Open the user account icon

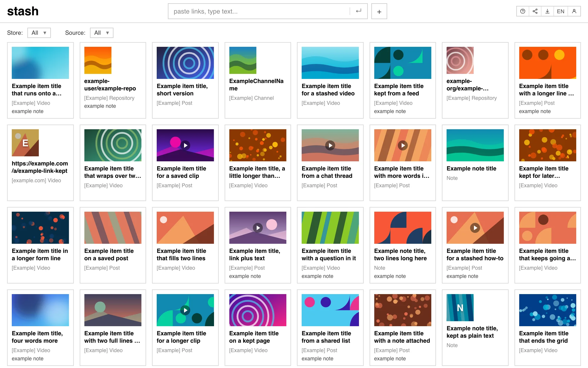tap(574, 11)
